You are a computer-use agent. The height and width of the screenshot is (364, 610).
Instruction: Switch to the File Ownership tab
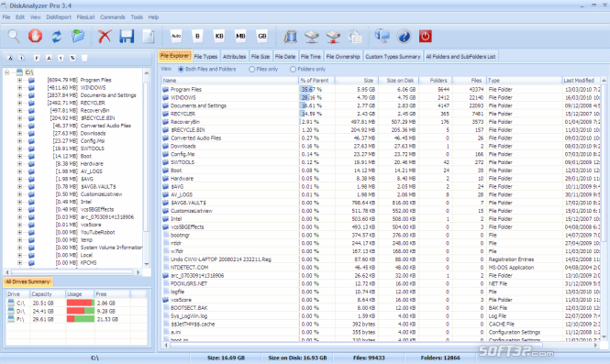343,57
